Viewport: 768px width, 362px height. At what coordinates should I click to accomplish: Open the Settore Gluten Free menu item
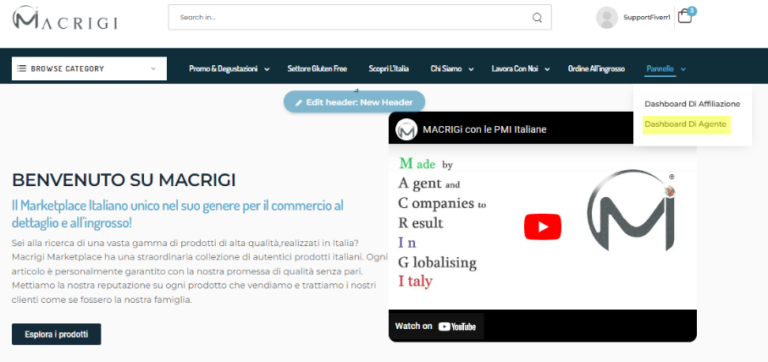pos(317,69)
